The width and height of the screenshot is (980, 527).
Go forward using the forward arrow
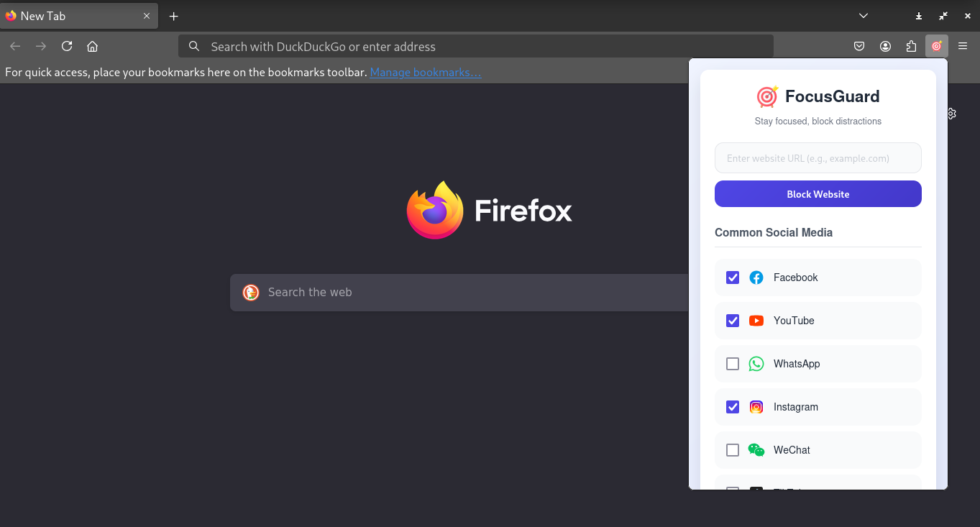click(x=41, y=46)
